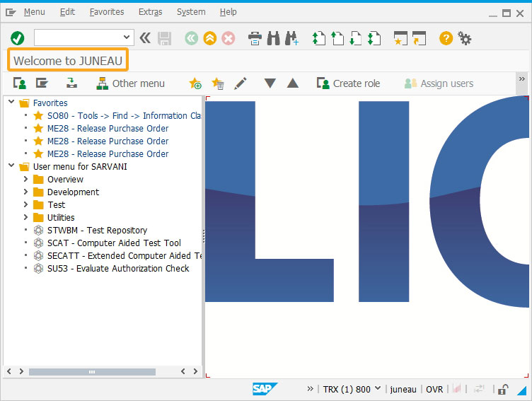Go to Next Page icon
The height and width of the screenshot is (401, 532).
click(356, 38)
